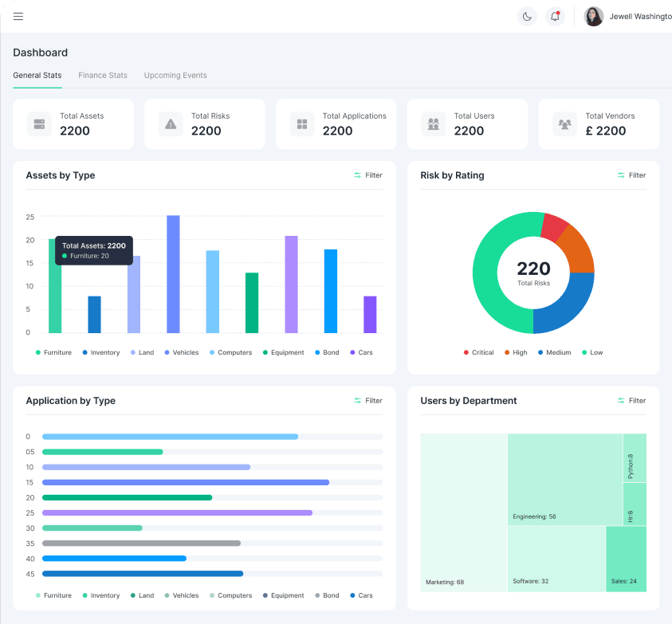Open the hamburger menu icon
The image size is (672, 624).
pos(18,17)
